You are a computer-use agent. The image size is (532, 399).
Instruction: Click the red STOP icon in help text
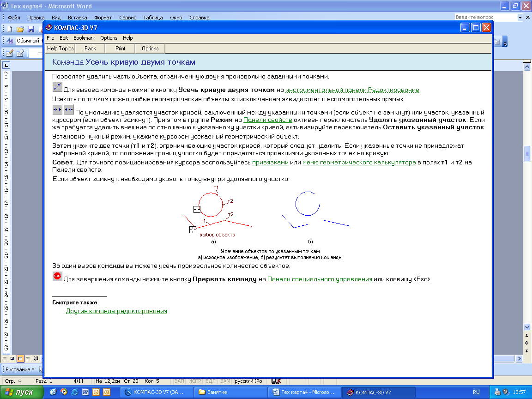[x=57, y=276]
